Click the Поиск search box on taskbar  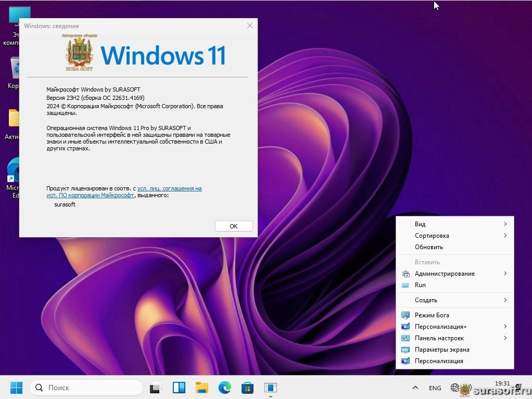pos(87,388)
